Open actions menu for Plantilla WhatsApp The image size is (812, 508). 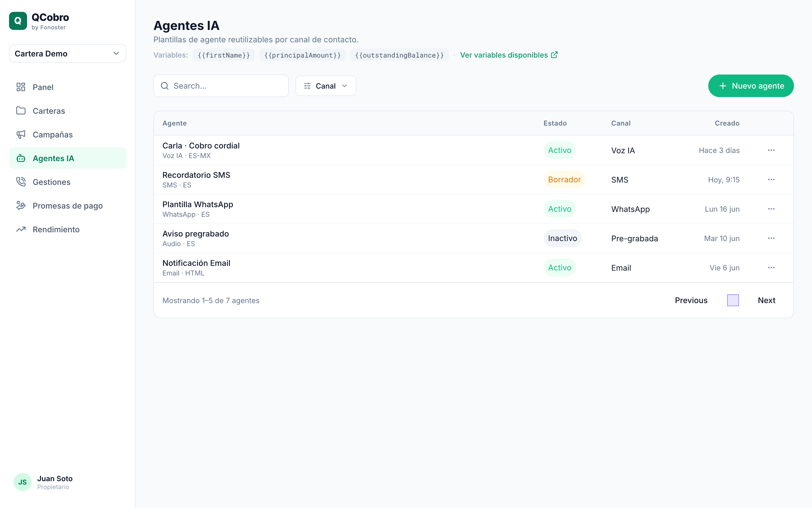click(771, 209)
